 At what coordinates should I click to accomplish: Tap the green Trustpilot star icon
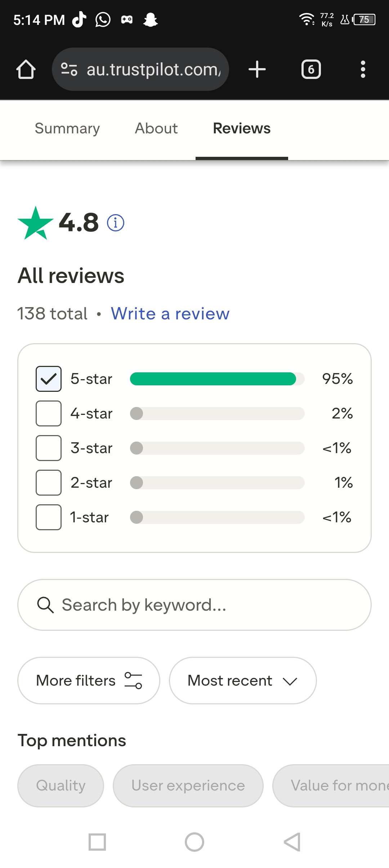point(35,223)
